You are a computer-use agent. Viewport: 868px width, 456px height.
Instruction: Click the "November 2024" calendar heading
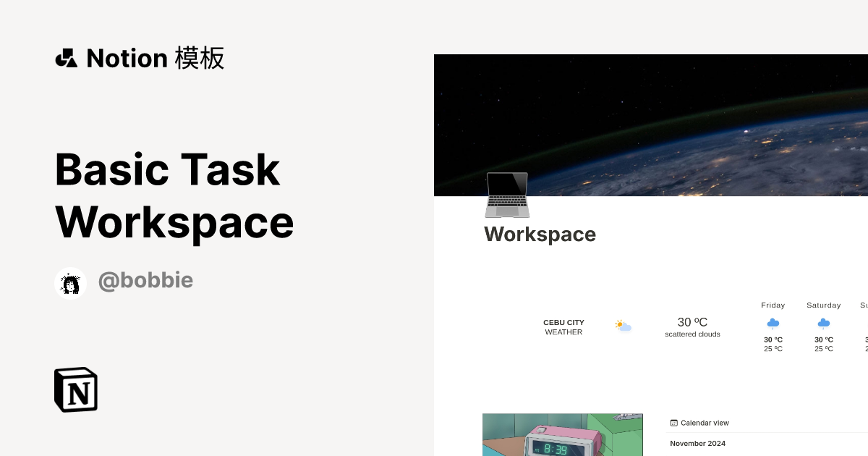pyautogui.click(x=697, y=443)
